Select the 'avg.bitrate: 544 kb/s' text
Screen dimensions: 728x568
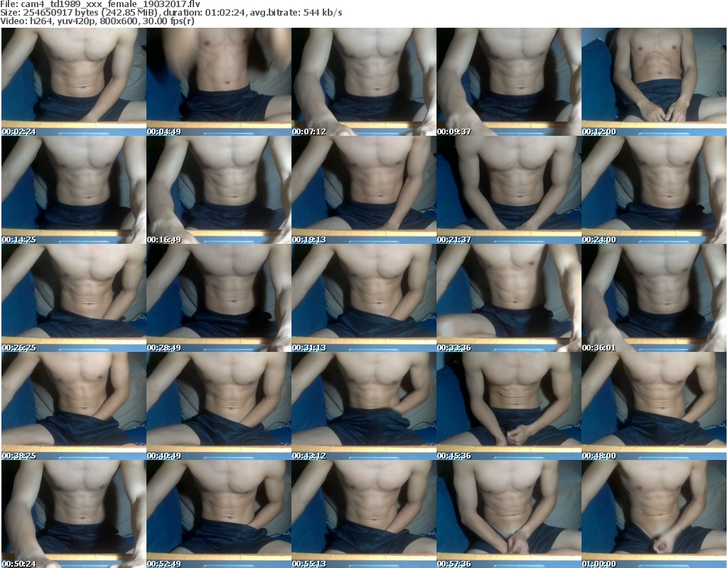pyautogui.click(x=296, y=13)
